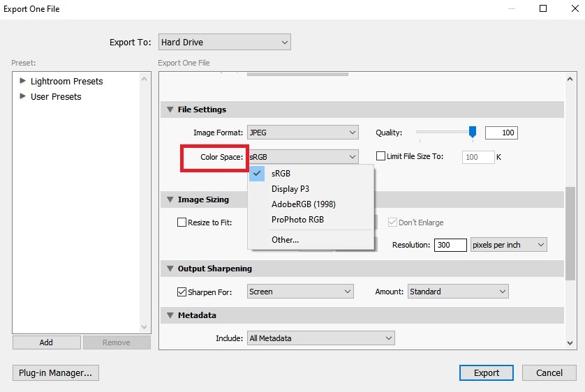Close the Export One File dialog
585x392 pixels.
click(x=575, y=8)
